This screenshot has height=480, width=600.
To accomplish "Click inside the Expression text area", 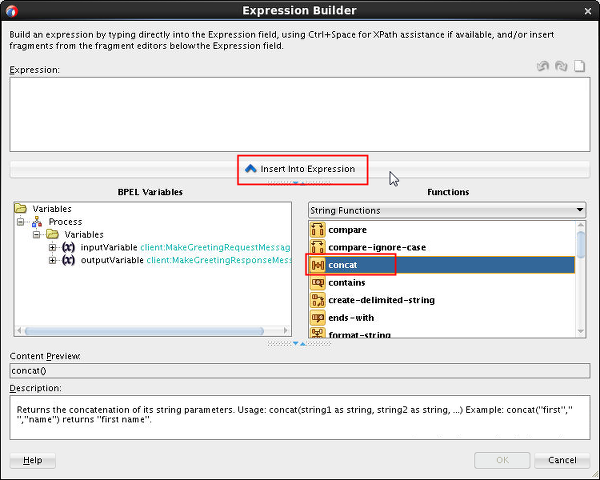I will [x=299, y=115].
